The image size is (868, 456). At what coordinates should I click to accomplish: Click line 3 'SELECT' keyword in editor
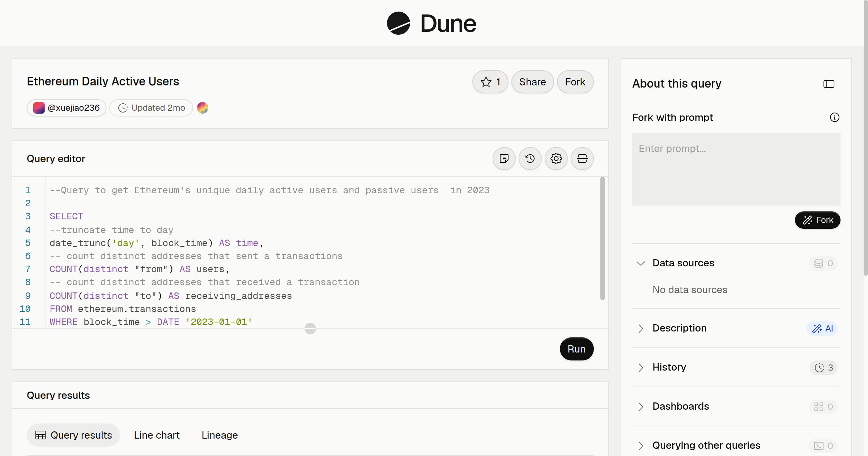[x=66, y=216]
